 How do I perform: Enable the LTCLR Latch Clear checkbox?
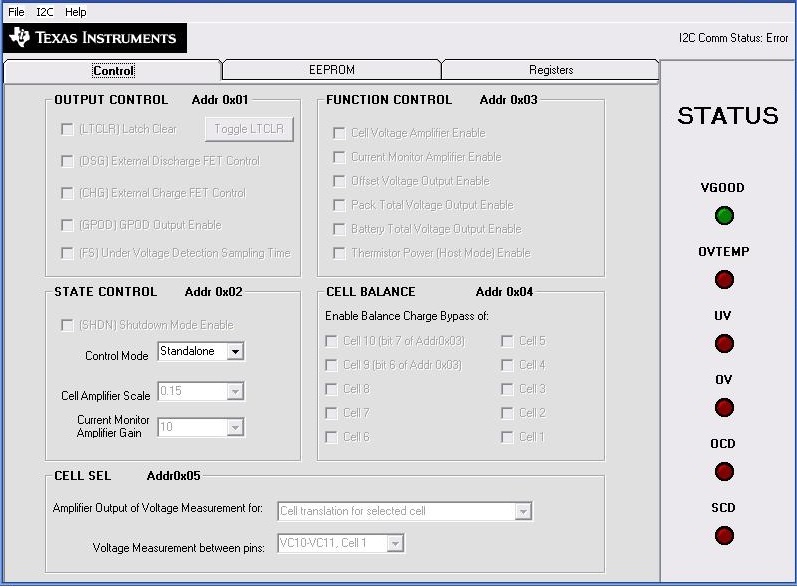67,129
